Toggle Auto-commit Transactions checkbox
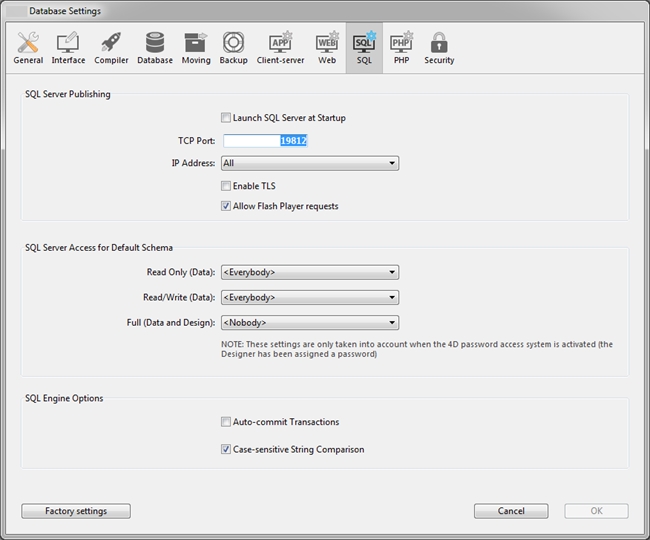This screenshot has width=650, height=540. tap(226, 422)
